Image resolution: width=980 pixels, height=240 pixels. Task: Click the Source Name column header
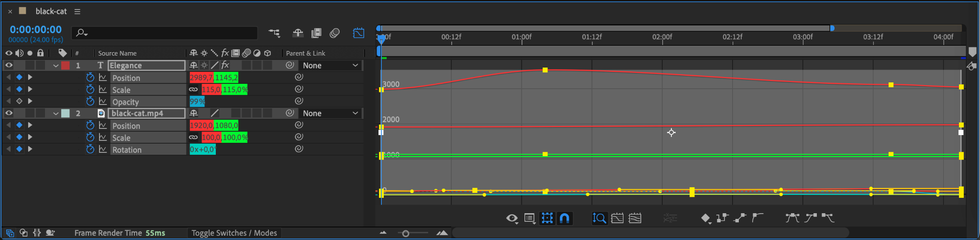117,53
